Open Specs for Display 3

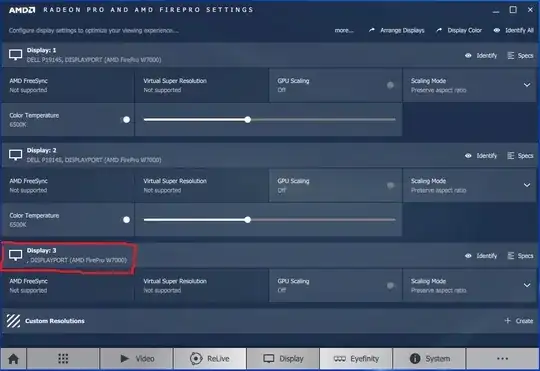tap(520, 256)
